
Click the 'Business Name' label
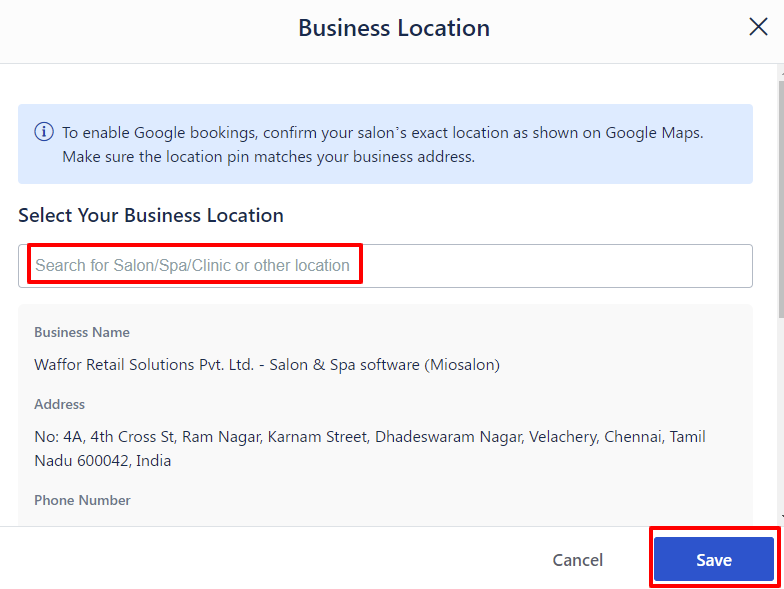[82, 332]
